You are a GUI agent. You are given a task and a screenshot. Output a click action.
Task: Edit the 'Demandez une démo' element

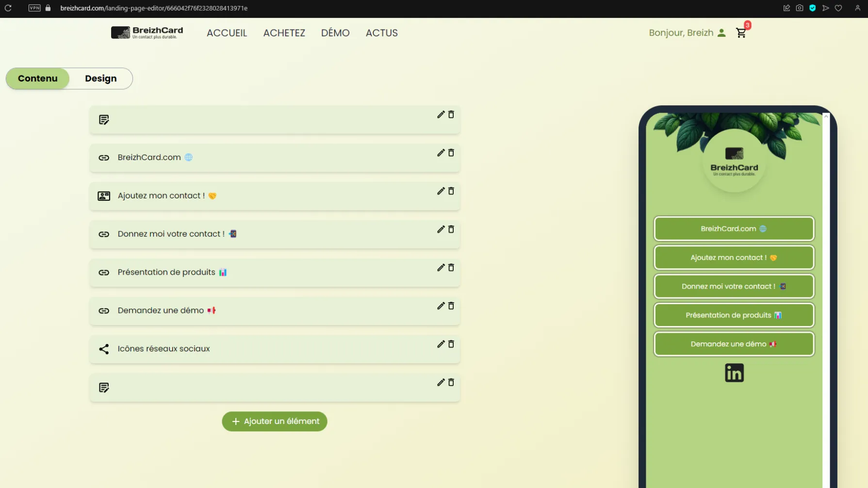pyautogui.click(x=441, y=306)
